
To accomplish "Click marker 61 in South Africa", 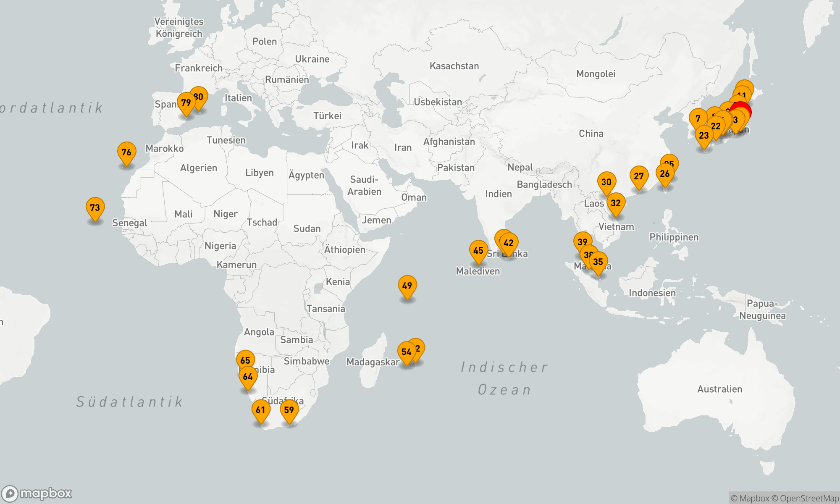I will pyautogui.click(x=260, y=410).
